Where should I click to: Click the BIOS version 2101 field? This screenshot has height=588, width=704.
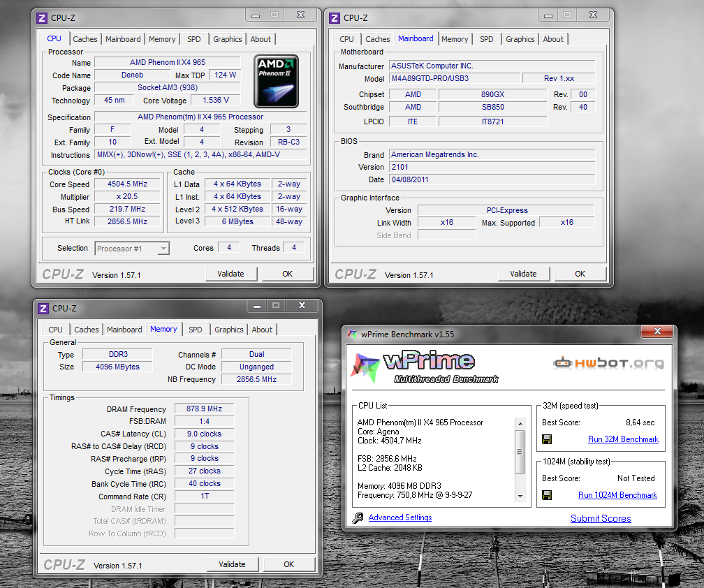[492, 167]
